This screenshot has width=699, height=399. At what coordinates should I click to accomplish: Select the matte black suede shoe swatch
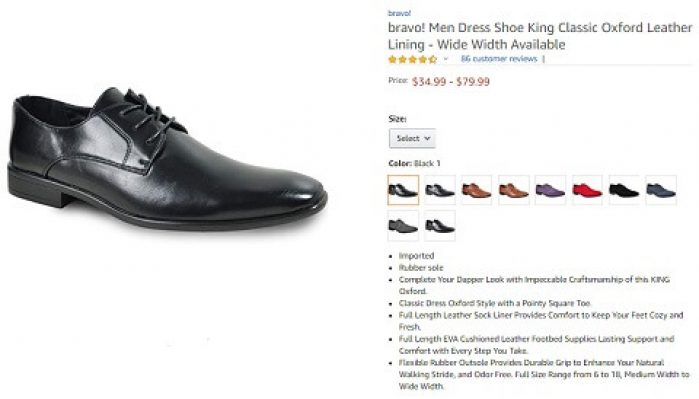pyautogui.click(x=624, y=190)
